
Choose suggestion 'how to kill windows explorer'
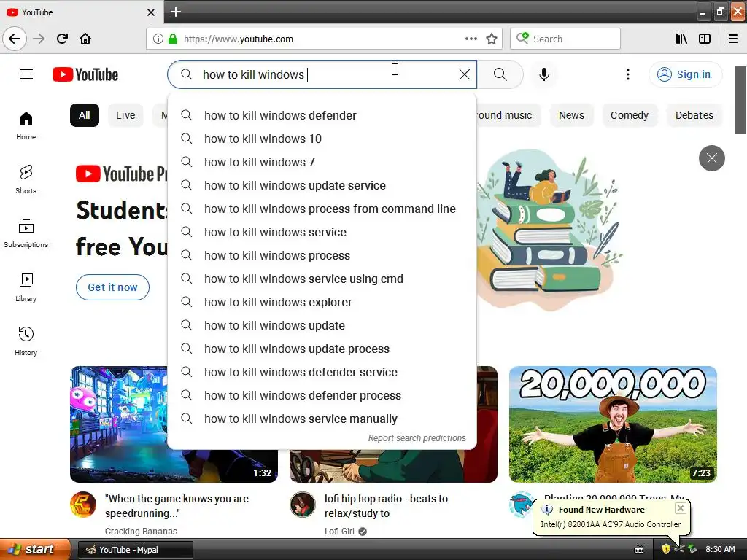[x=322, y=302]
